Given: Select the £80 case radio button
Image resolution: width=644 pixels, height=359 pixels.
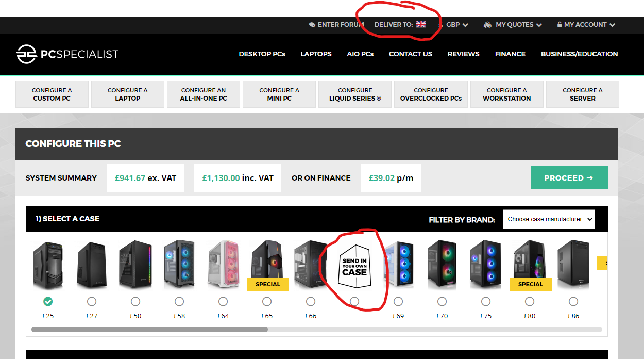Looking at the screenshot, I should (x=530, y=301).
